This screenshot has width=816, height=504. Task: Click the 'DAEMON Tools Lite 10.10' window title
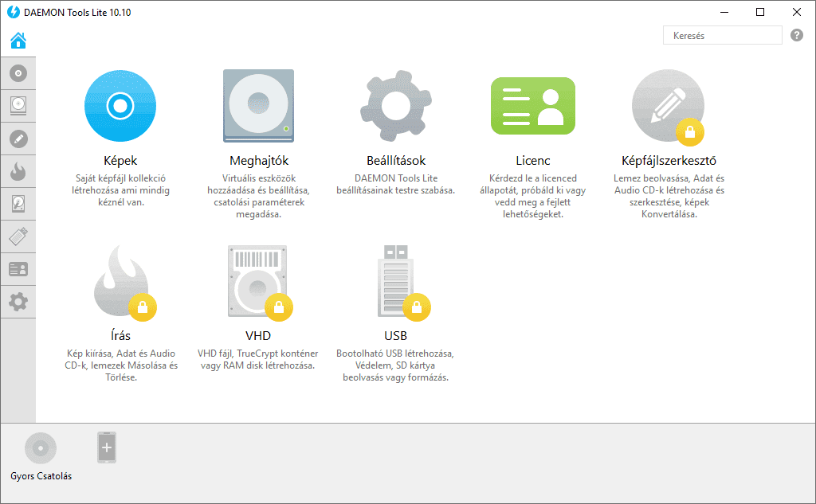pyautogui.click(x=77, y=13)
